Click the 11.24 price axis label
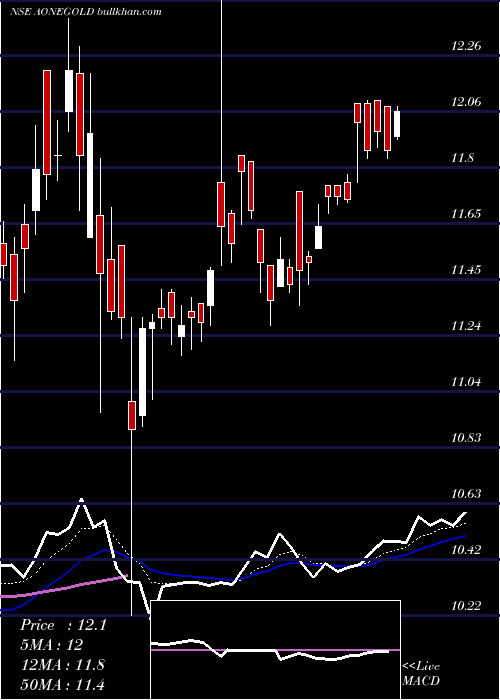 [x=467, y=325]
